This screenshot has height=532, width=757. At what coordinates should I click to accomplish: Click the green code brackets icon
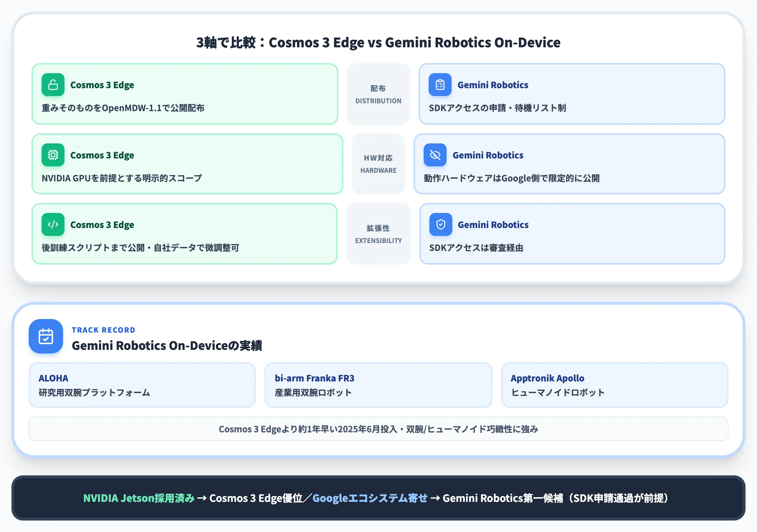pos(53,224)
